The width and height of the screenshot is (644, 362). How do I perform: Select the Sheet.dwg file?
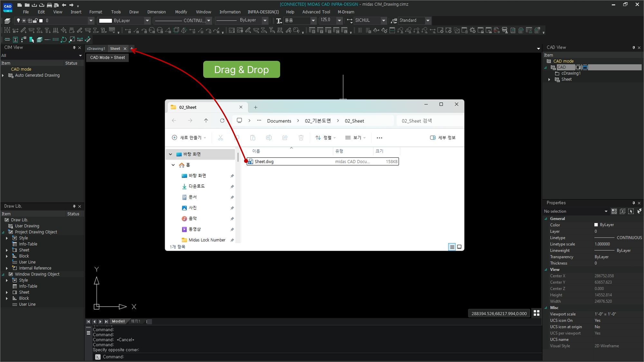264,162
